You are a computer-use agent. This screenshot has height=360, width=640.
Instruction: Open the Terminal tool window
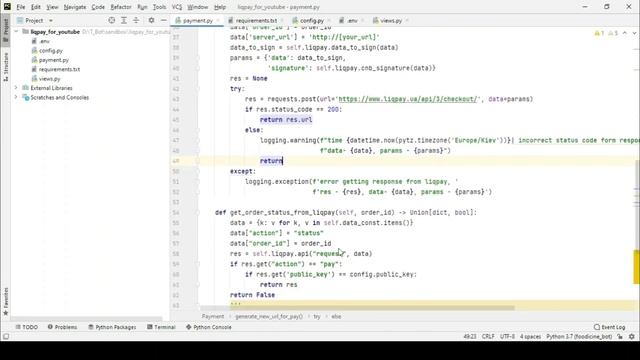point(161,327)
